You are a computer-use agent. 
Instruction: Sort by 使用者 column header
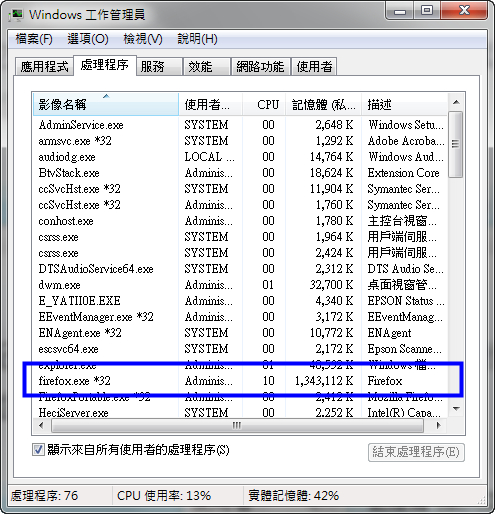coord(211,105)
